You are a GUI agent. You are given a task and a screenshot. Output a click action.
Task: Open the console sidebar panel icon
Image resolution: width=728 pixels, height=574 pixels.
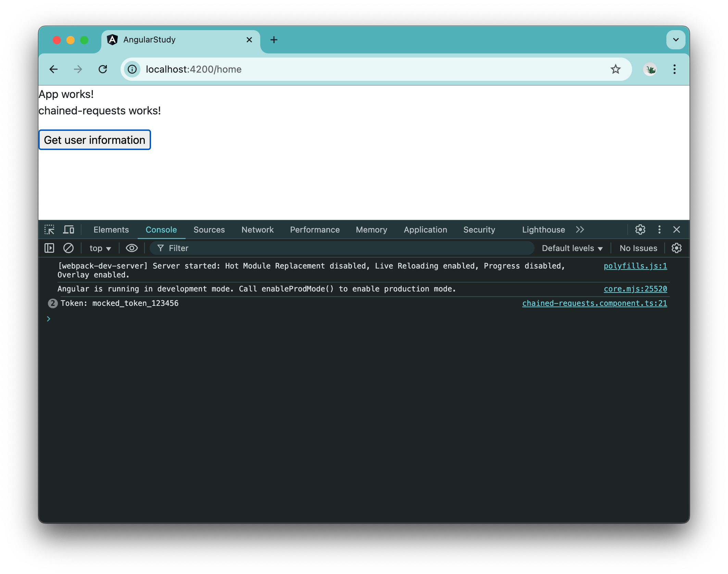click(x=49, y=248)
